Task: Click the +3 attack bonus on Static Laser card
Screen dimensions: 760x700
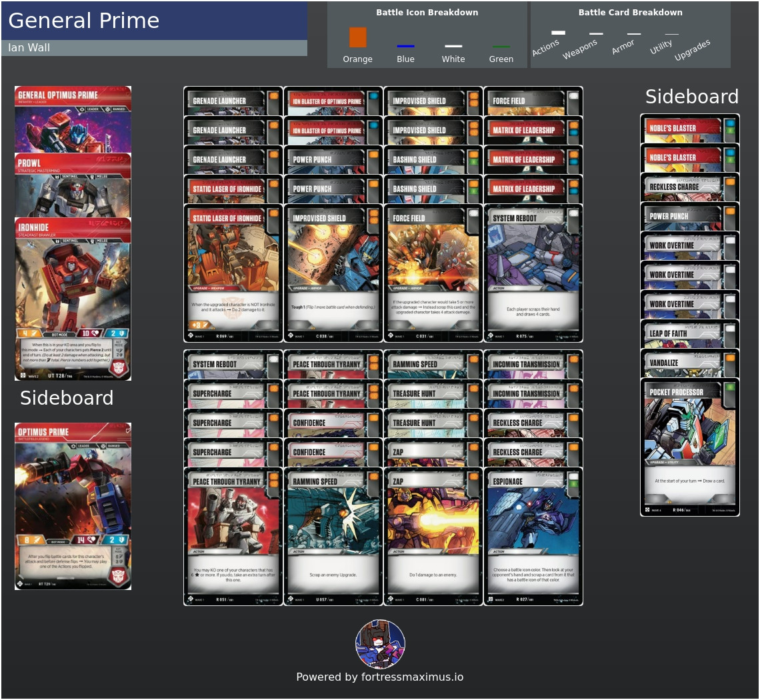Action: 200,325
